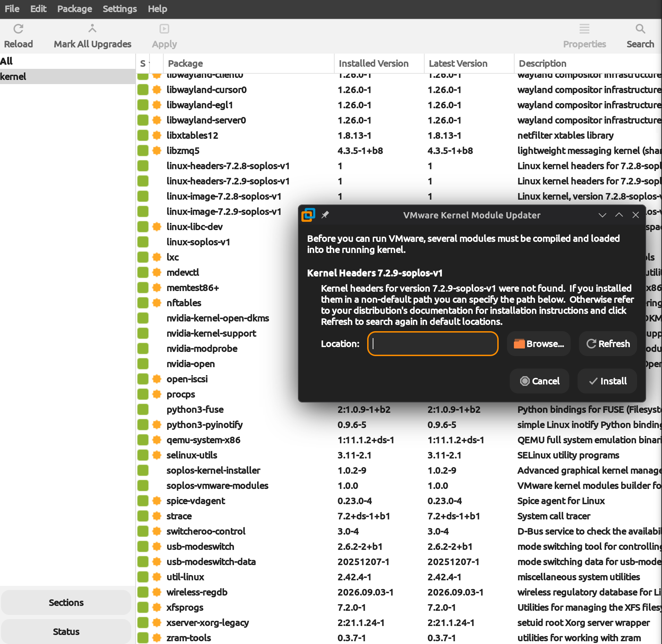Select the soplos-kernel-installer package row

pyautogui.click(x=399, y=470)
